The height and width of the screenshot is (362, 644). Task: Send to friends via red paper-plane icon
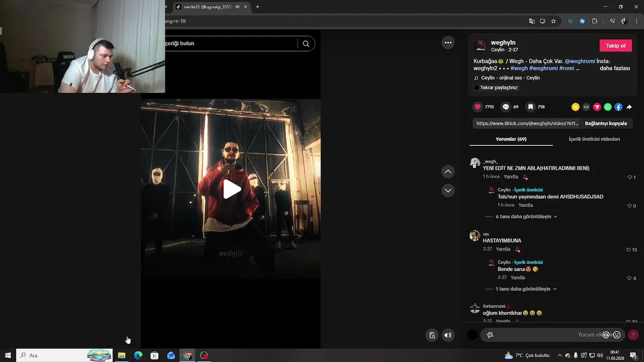click(597, 107)
